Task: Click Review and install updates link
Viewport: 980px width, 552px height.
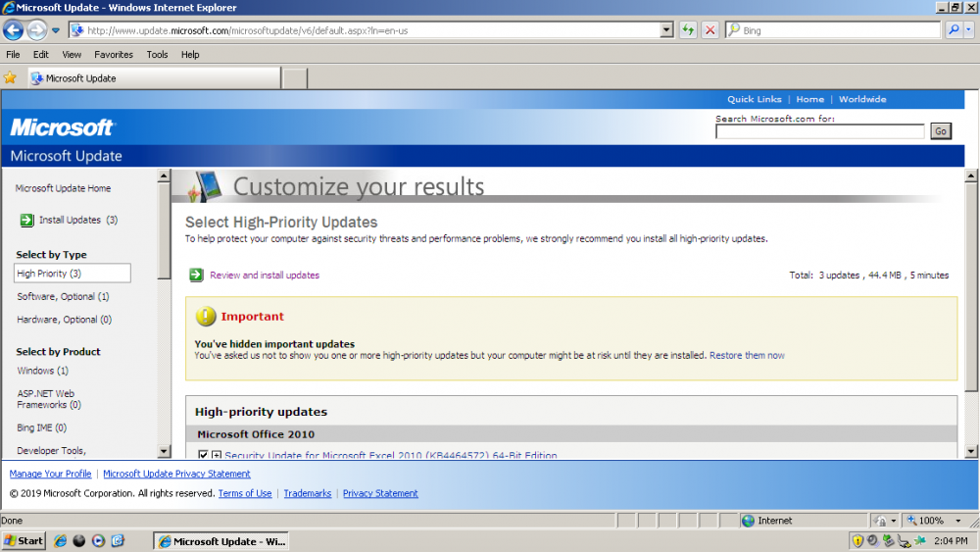Action: (265, 276)
